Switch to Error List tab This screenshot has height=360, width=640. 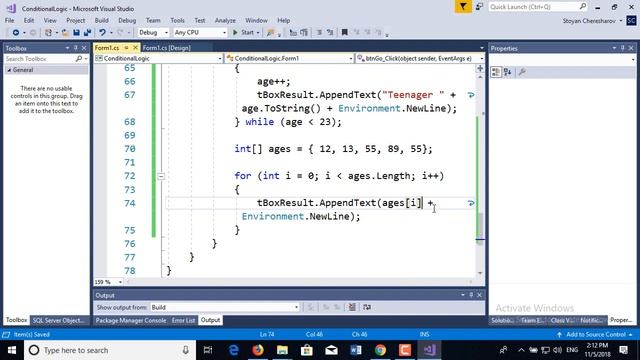click(x=183, y=320)
